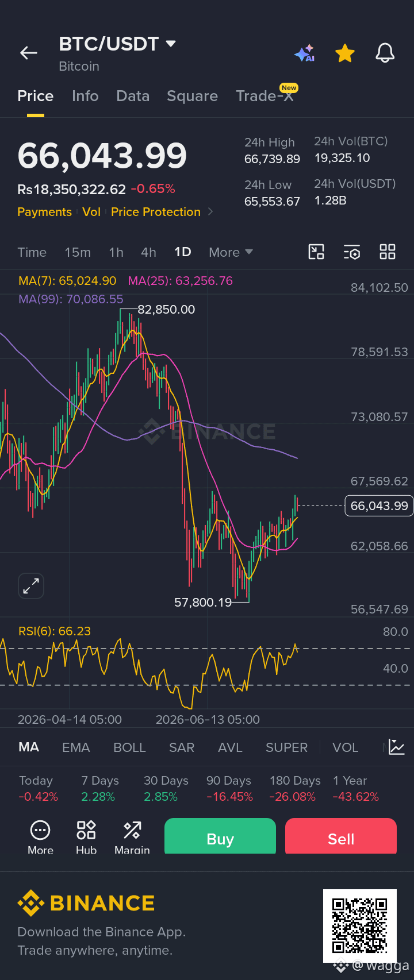Switch to the Price tab
This screenshot has width=414, height=980.
coord(36,96)
